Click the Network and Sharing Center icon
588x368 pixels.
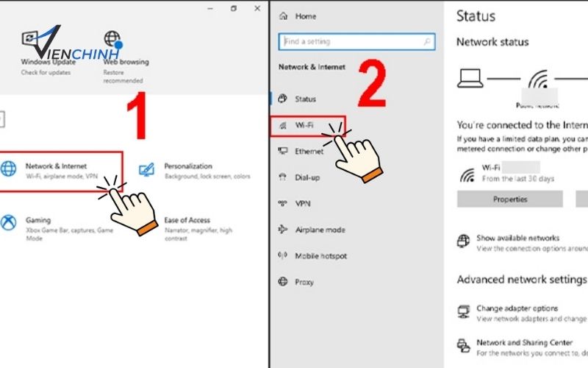(464, 345)
